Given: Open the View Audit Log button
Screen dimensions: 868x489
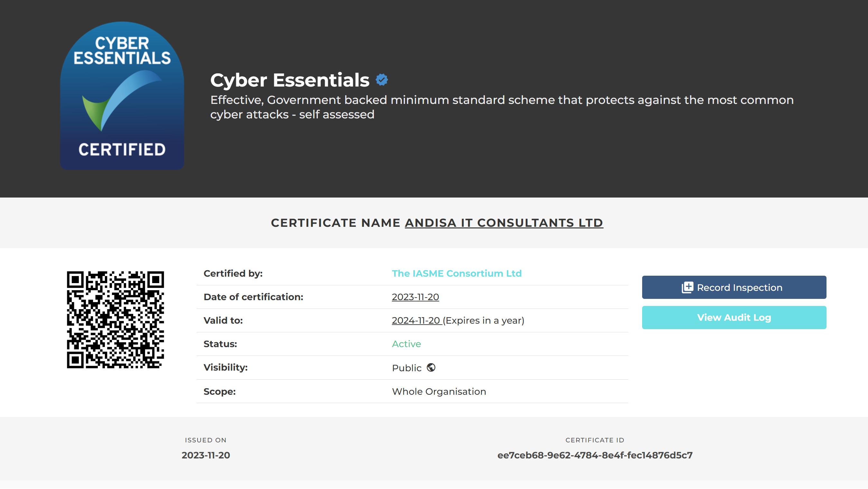Looking at the screenshot, I should coord(734,318).
